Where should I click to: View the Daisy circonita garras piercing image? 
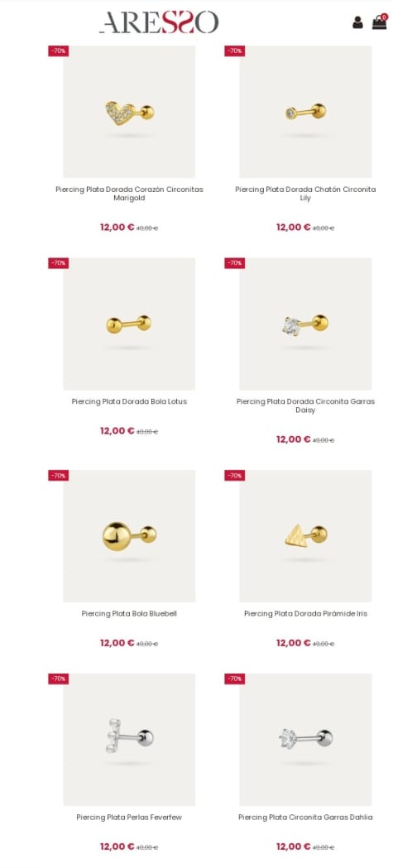point(305,324)
